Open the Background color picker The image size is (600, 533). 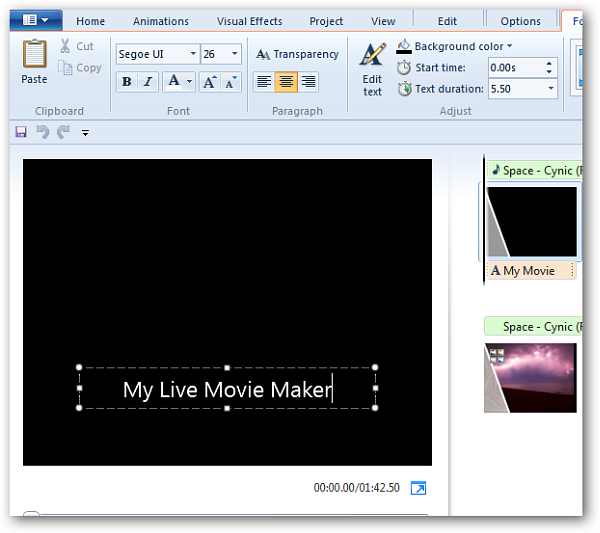coord(455,46)
